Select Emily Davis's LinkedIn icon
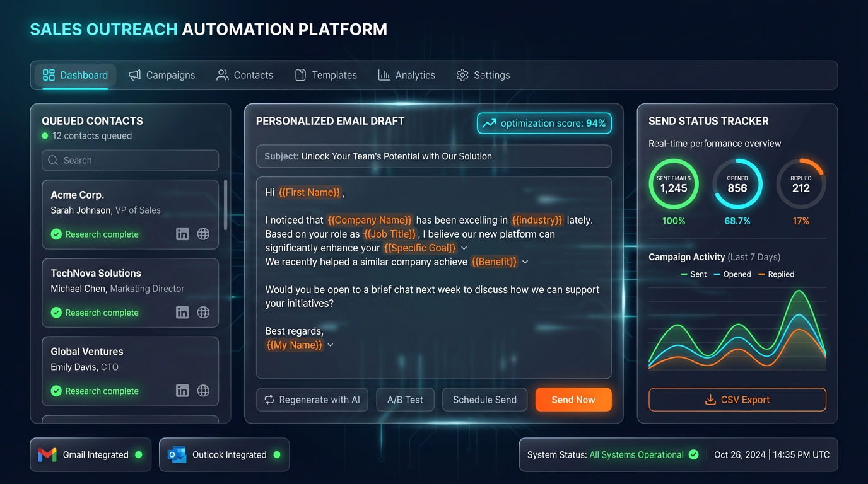The image size is (868, 484). pyautogui.click(x=182, y=390)
